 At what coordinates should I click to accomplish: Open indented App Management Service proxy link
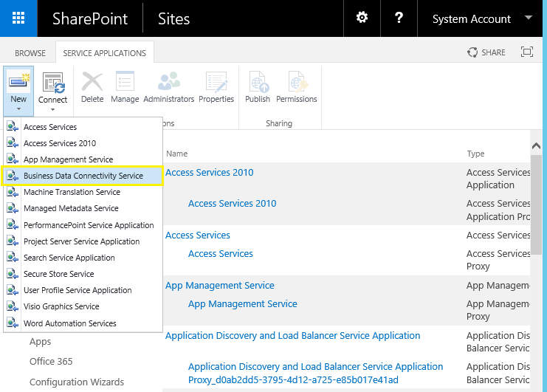[x=242, y=303]
